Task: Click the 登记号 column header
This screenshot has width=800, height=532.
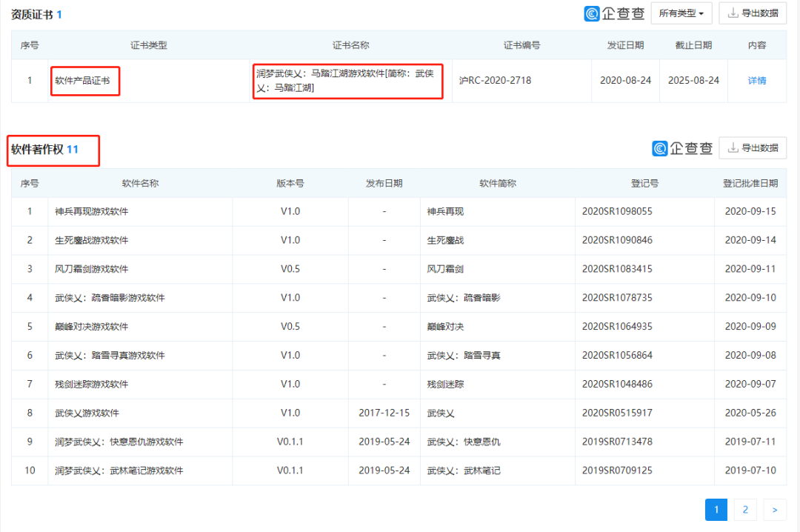Action: (x=644, y=183)
